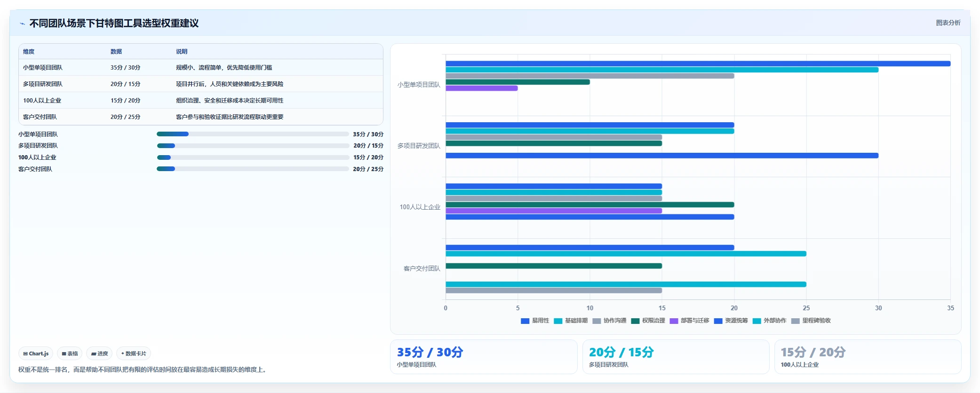Click chart y-axis label 多项目研发团队

[x=419, y=146]
